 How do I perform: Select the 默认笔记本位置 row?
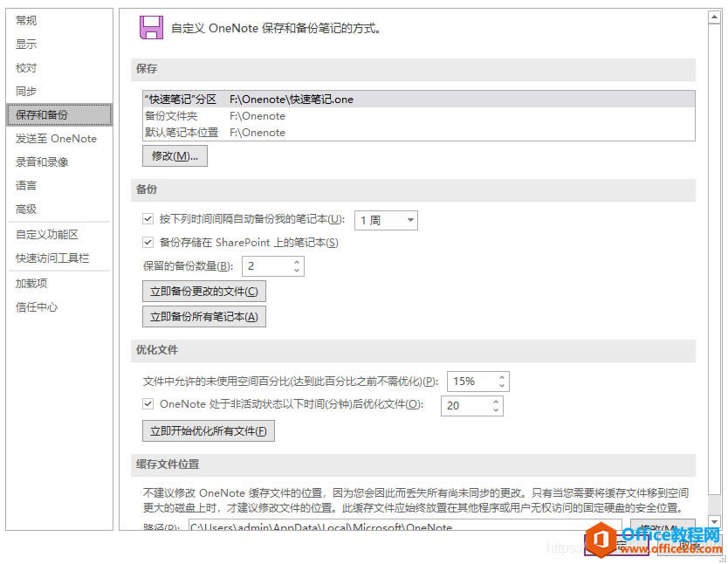419,133
